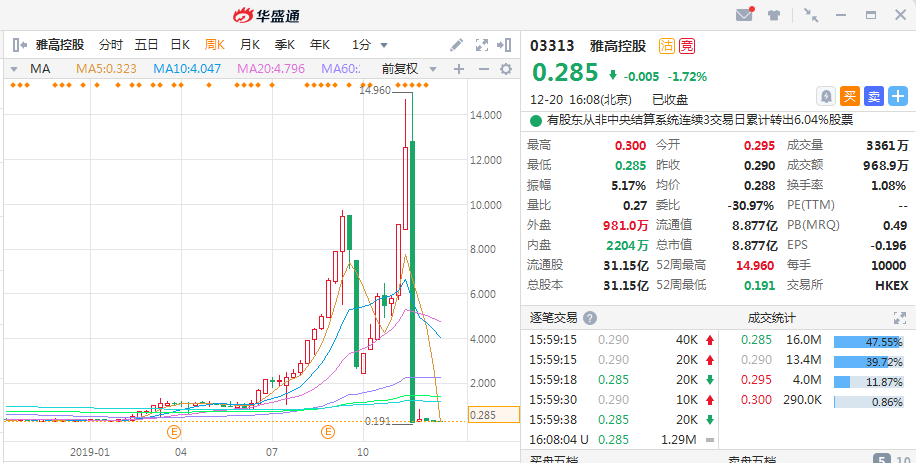Toggle MA60 moving average label

(x=341, y=69)
